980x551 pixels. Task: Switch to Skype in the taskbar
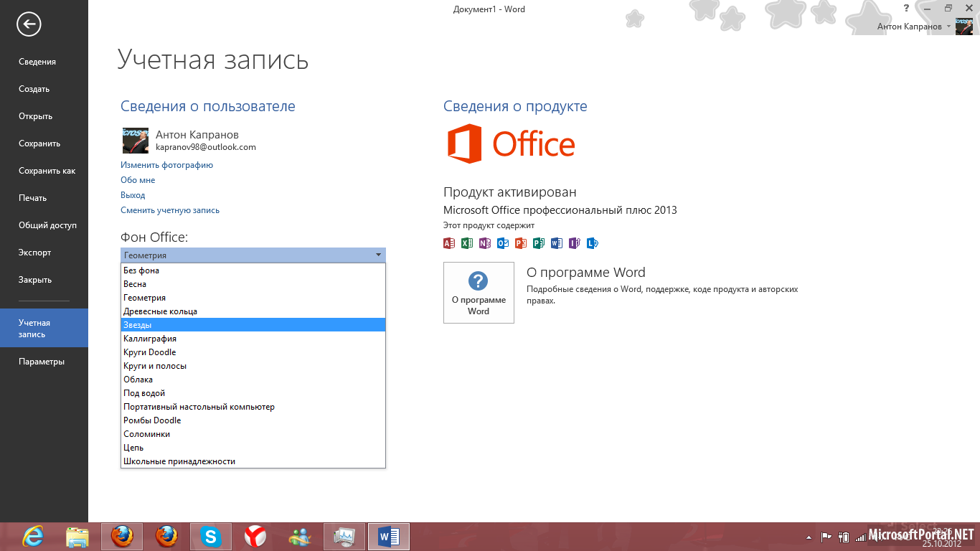(211, 536)
